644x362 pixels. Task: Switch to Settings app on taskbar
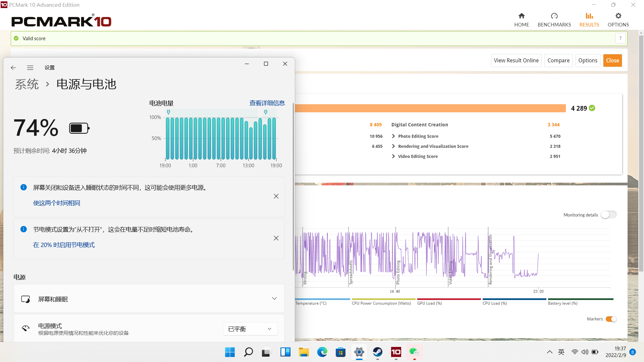[x=359, y=352]
